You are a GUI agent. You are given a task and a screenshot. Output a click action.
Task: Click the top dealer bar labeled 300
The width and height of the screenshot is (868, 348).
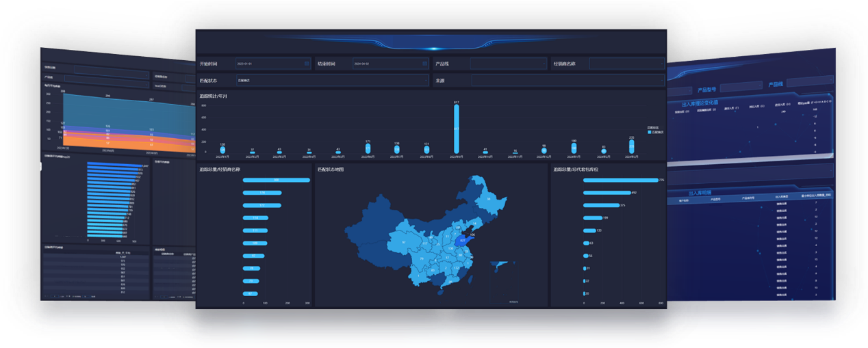pos(276,180)
